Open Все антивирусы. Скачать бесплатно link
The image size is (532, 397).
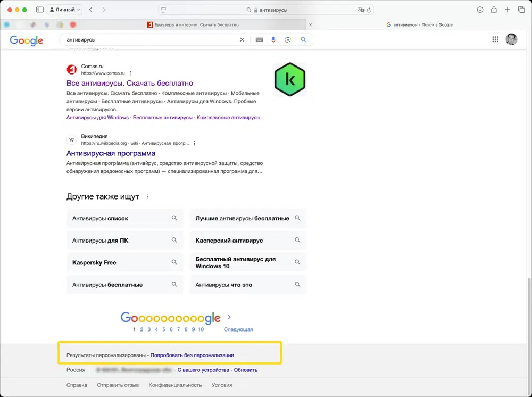(x=130, y=83)
